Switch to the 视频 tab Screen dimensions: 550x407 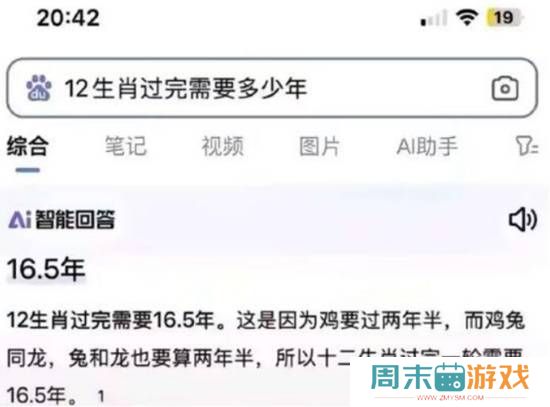(222, 146)
